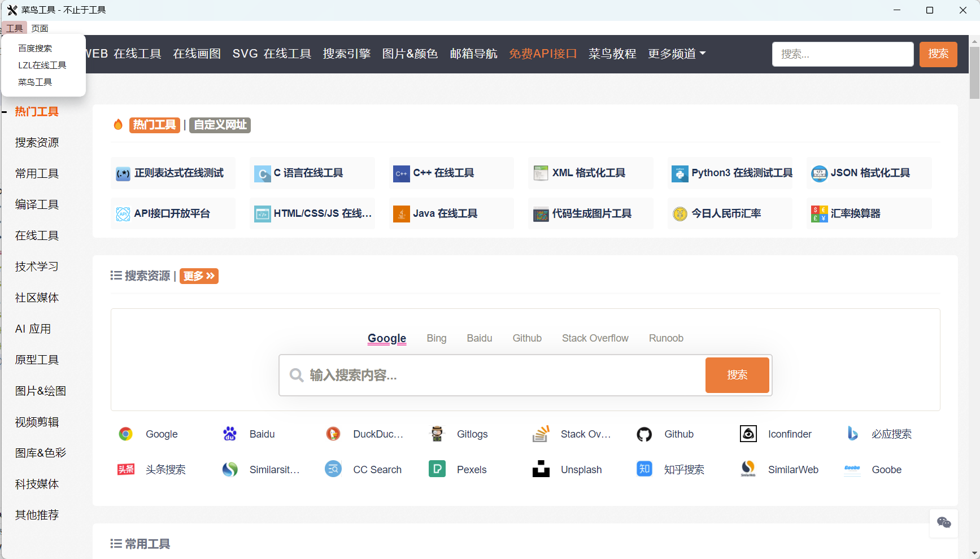Open the 菜鸟教程 nav link
The image size is (980, 559).
tap(612, 54)
